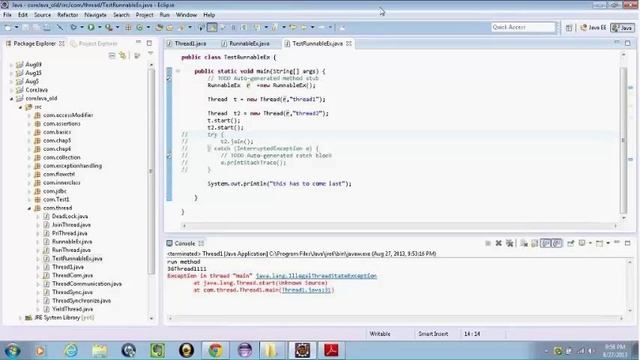Open the Open Console dropdown arrow
640x360 pixels.
click(x=608, y=243)
